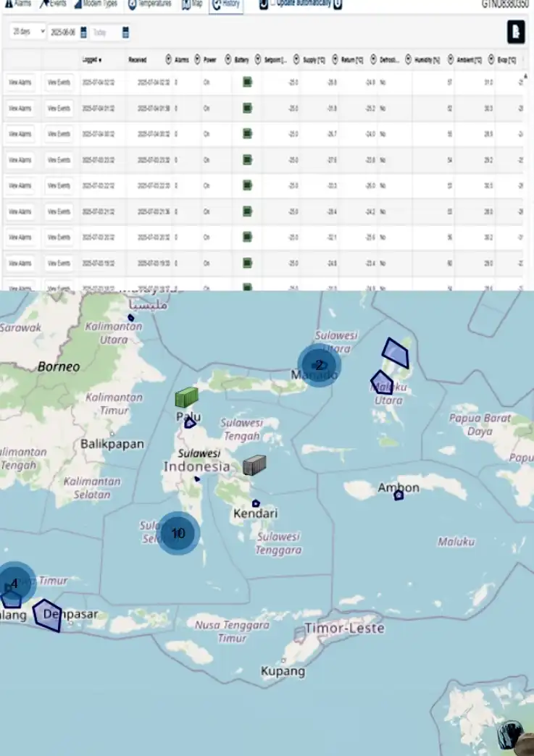Open the cluster marker showing 10
This screenshot has height=756, width=534.
point(178,534)
